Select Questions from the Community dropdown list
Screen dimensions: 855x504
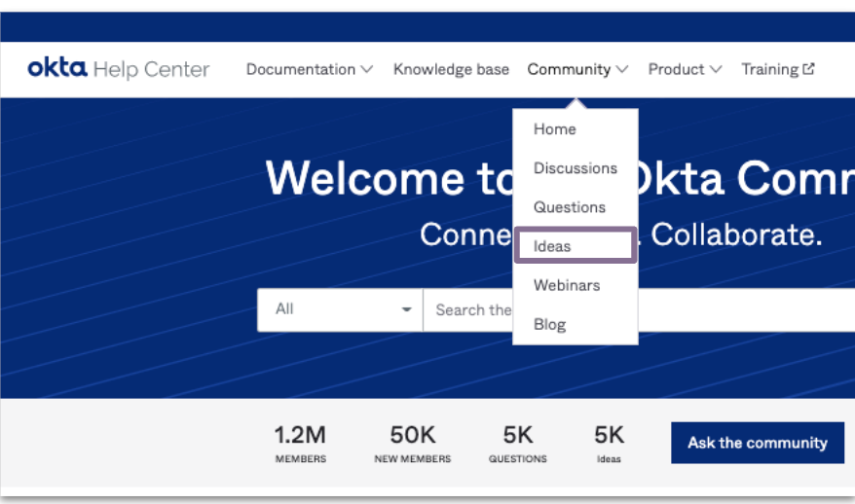[569, 207]
